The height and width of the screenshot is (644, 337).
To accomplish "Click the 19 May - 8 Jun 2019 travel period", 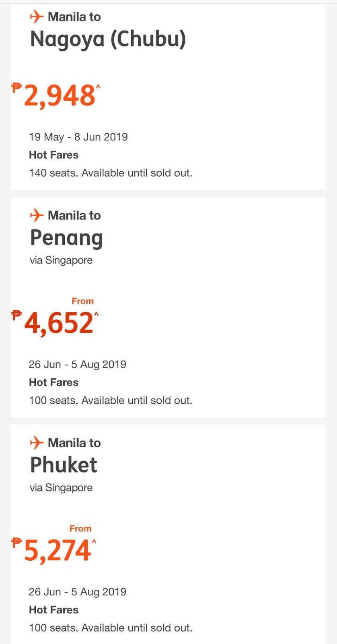I will [78, 137].
